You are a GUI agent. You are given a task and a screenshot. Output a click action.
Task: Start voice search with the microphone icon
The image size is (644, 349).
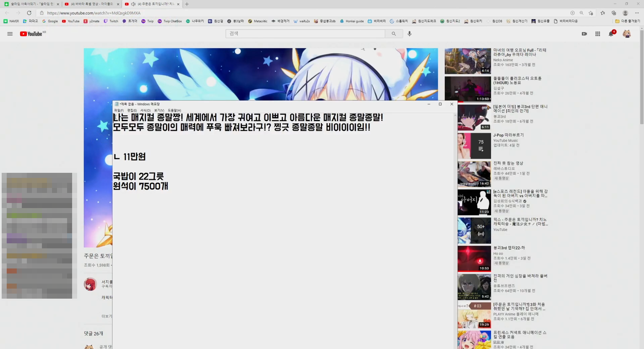coord(410,34)
